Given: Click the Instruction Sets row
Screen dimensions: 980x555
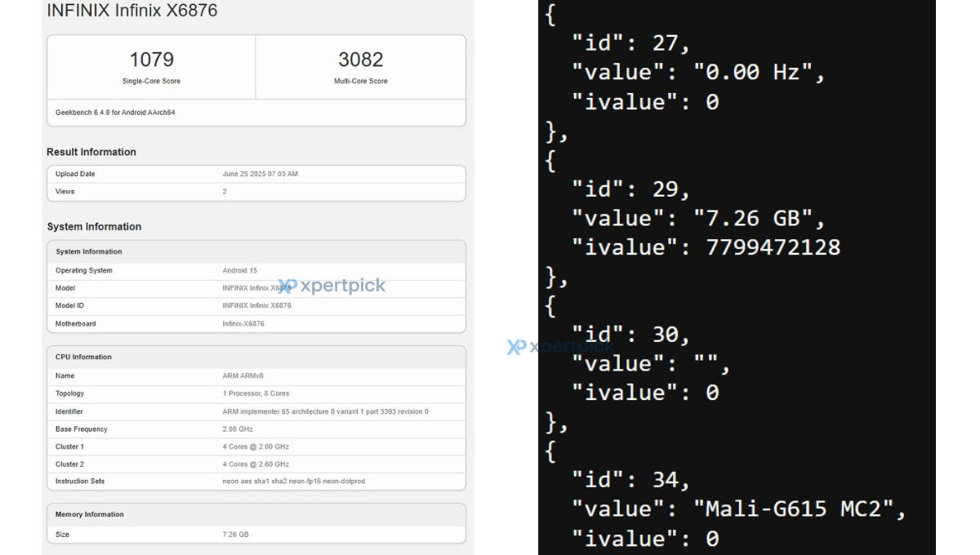Looking at the screenshot, I should coord(256,482).
